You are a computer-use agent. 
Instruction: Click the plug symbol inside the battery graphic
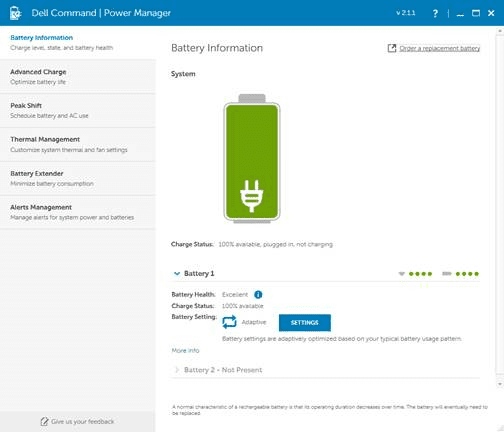[x=252, y=196]
